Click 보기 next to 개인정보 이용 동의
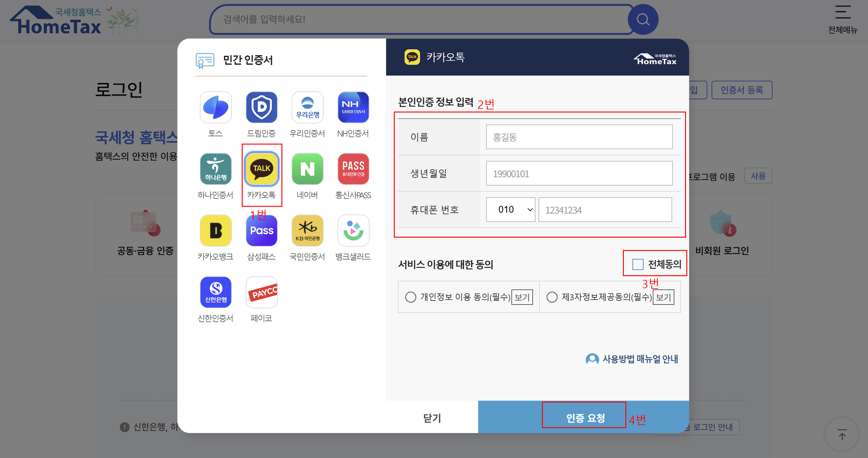The height and width of the screenshot is (458, 868). click(522, 297)
